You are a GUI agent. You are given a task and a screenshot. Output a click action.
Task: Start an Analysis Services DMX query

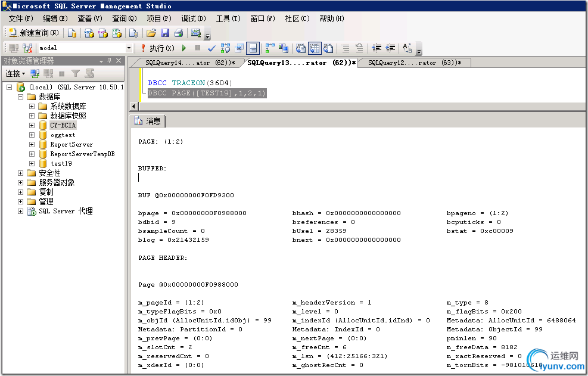click(102, 33)
